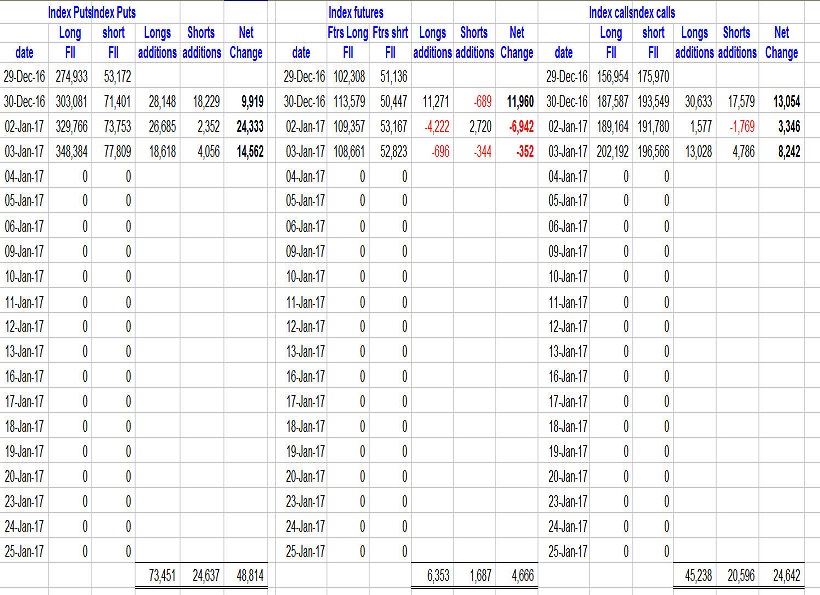Click the futures net change cell 11,960
The image size is (820, 595).
[x=520, y=101]
